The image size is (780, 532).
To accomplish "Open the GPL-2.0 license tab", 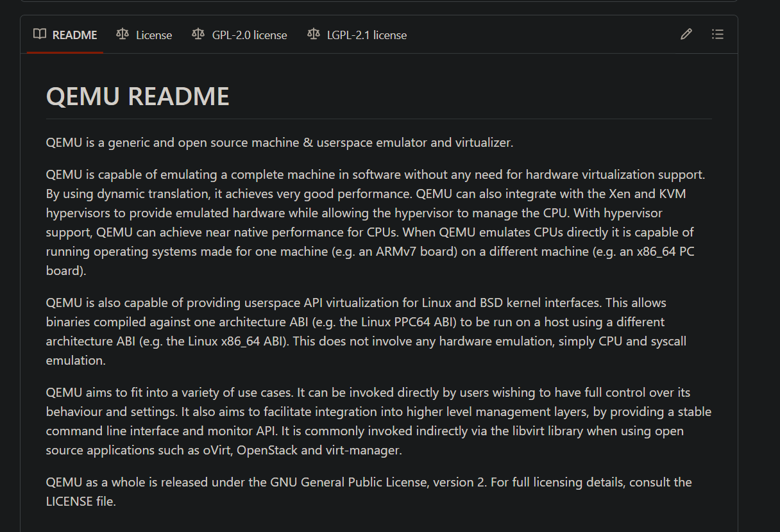I will [x=239, y=35].
